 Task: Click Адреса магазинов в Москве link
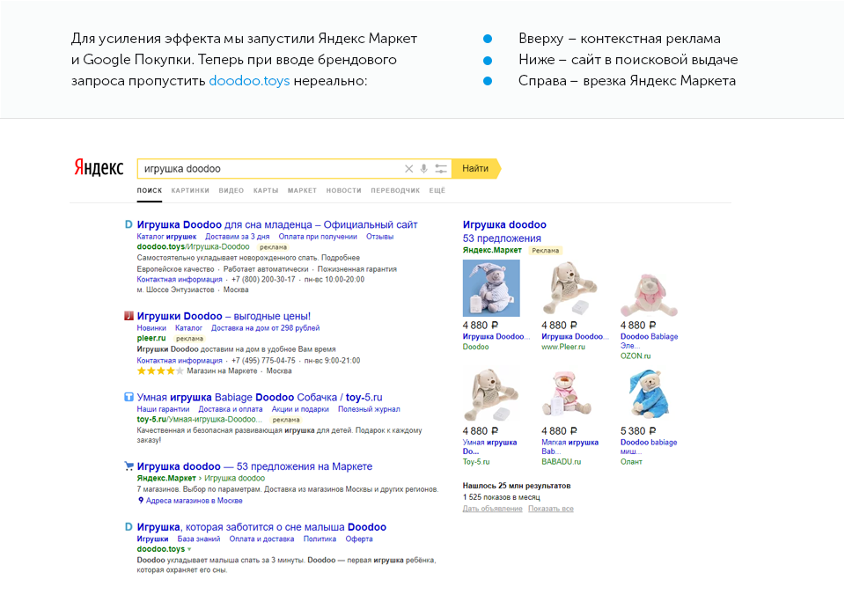[x=194, y=501]
